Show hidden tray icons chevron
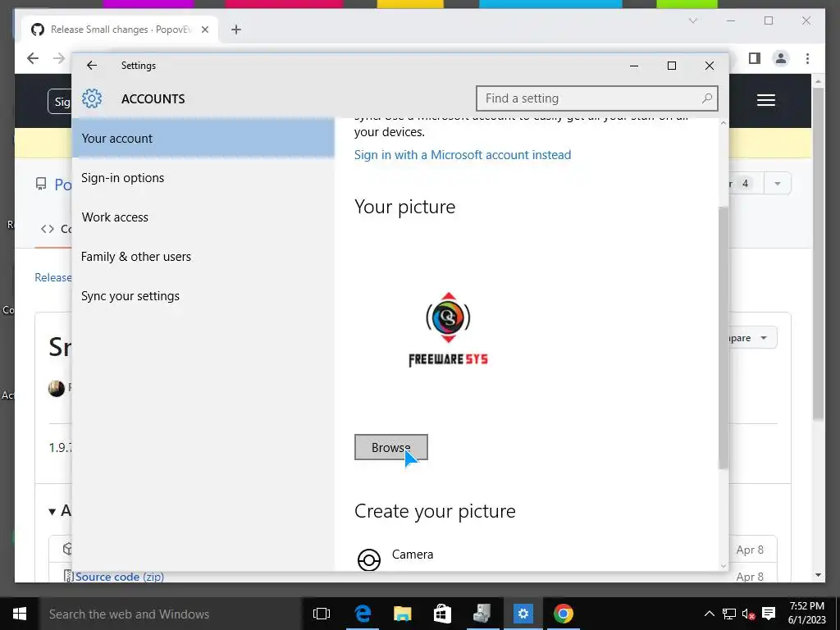This screenshot has width=840, height=630. [x=709, y=614]
